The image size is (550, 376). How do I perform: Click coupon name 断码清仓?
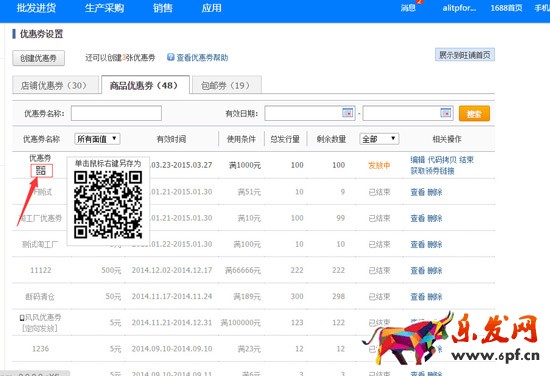pyautogui.click(x=40, y=297)
